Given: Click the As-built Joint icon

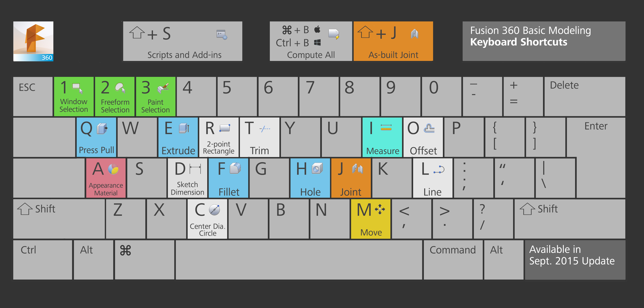Looking at the screenshot, I should click(414, 34).
